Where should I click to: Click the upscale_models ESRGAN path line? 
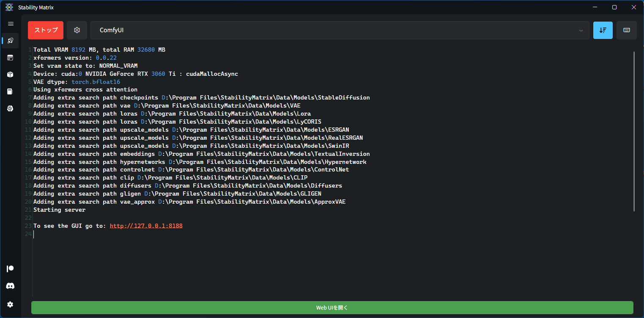[x=191, y=130]
